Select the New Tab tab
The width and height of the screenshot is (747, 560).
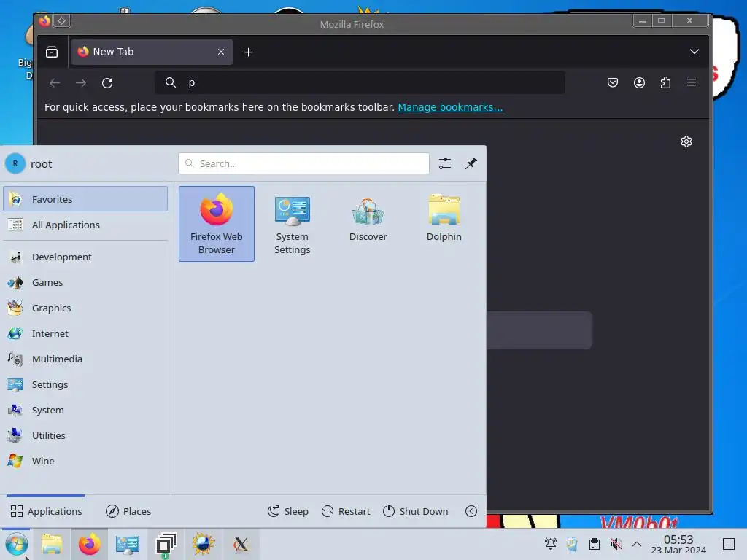click(x=152, y=52)
